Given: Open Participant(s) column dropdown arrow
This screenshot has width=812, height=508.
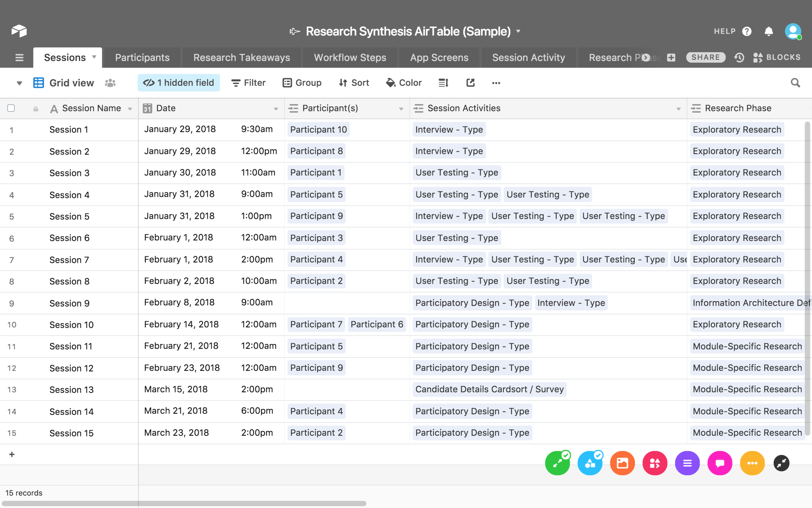Looking at the screenshot, I should (401, 109).
